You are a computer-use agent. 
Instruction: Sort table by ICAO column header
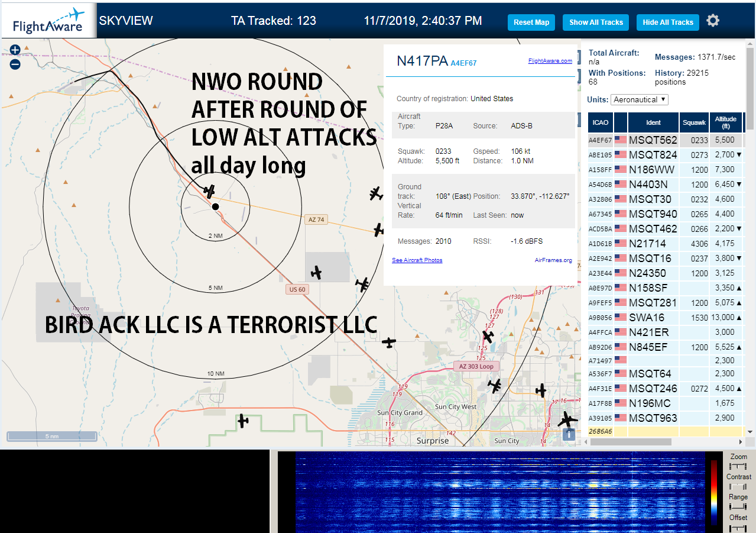(x=601, y=122)
